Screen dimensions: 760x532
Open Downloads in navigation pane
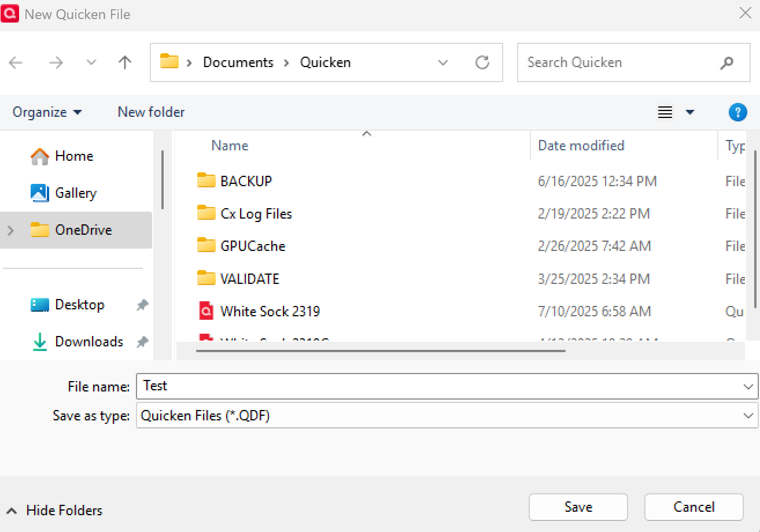coord(76,342)
